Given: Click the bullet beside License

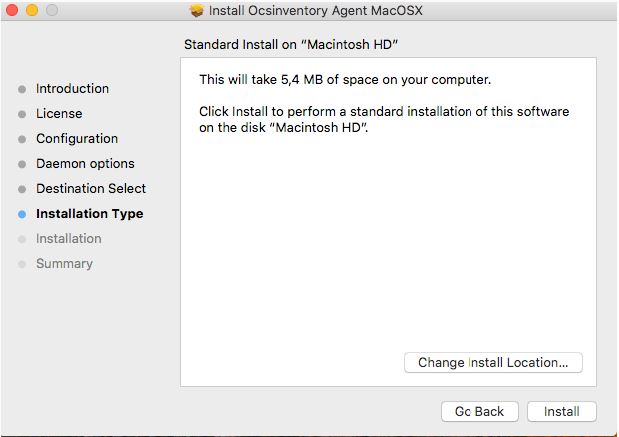Looking at the screenshot, I should [22, 114].
